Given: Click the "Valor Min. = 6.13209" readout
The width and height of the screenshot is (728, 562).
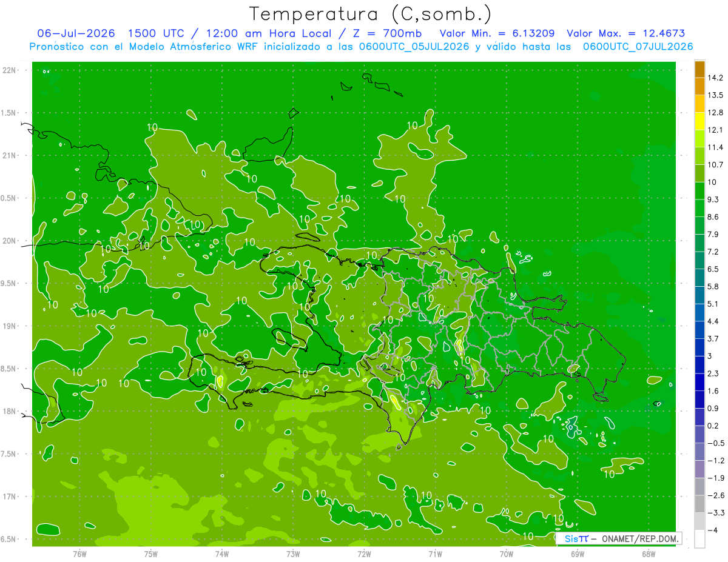Looking at the screenshot, I should 497,33.
